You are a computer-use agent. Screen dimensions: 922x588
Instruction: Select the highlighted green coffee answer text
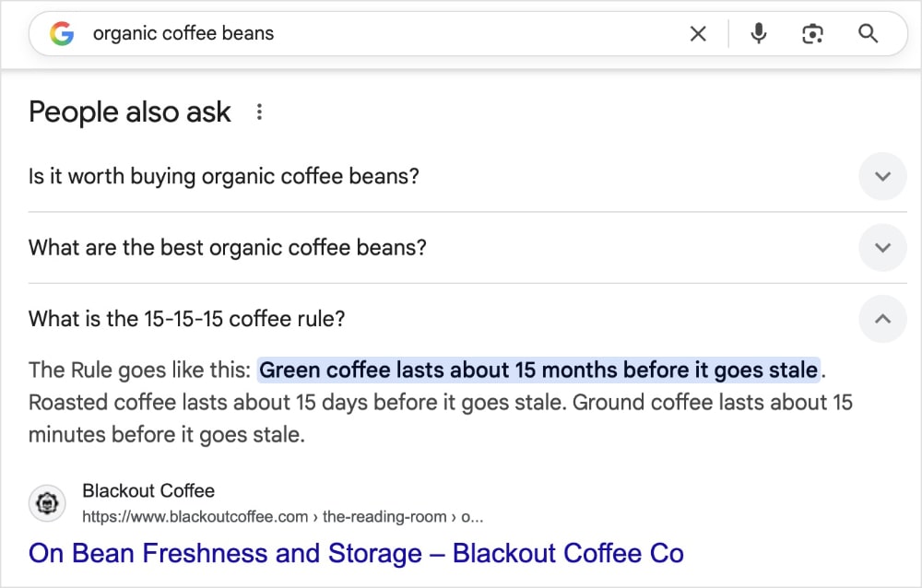(538, 369)
